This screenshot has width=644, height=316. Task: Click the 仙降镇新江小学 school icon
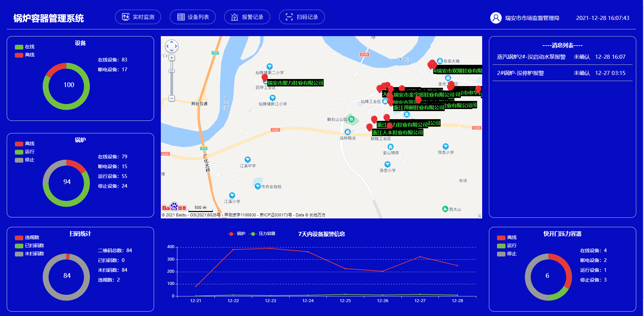click(x=273, y=98)
